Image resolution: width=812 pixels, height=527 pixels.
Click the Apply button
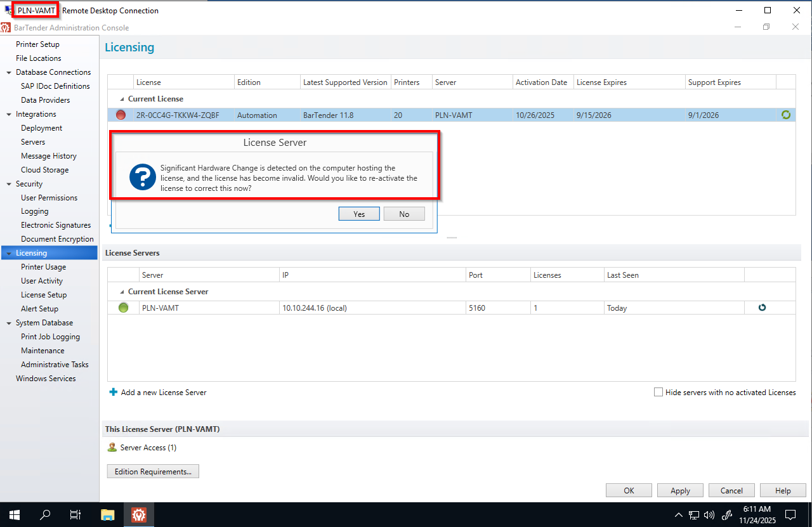[x=680, y=490]
